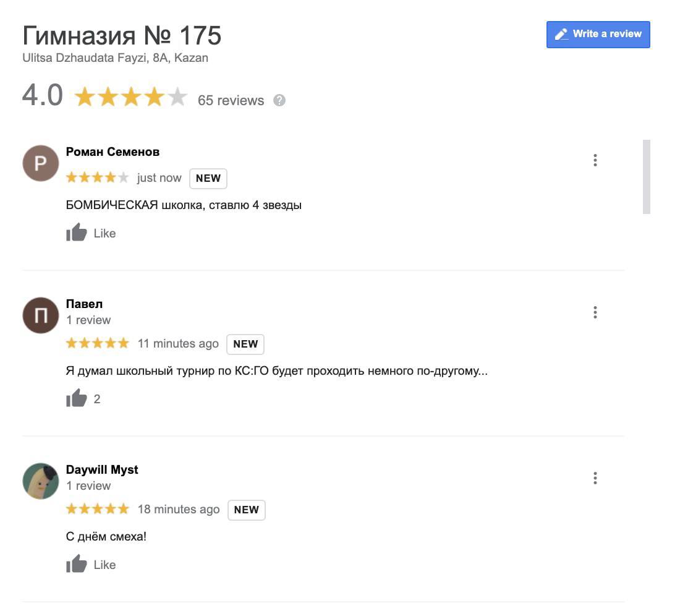The height and width of the screenshot is (616, 680).
Task: Like Daywill Myst's review with thumbs-up
Action: click(x=77, y=564)
